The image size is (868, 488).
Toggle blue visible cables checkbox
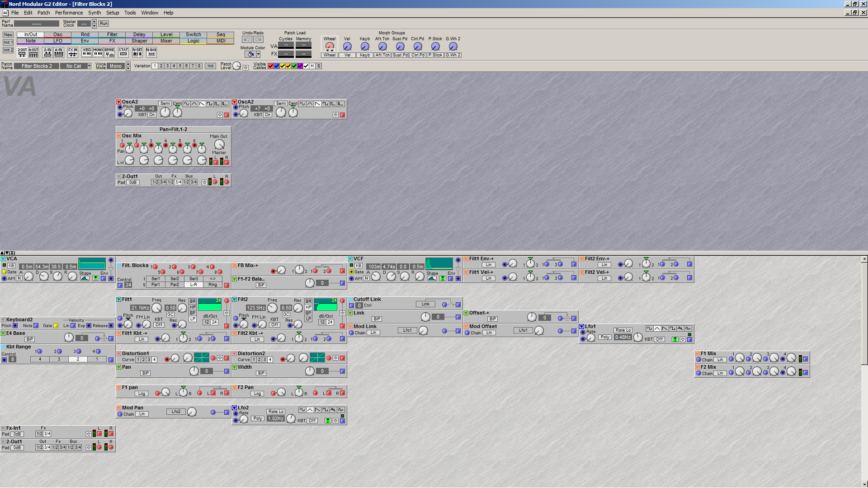point(277,66)
